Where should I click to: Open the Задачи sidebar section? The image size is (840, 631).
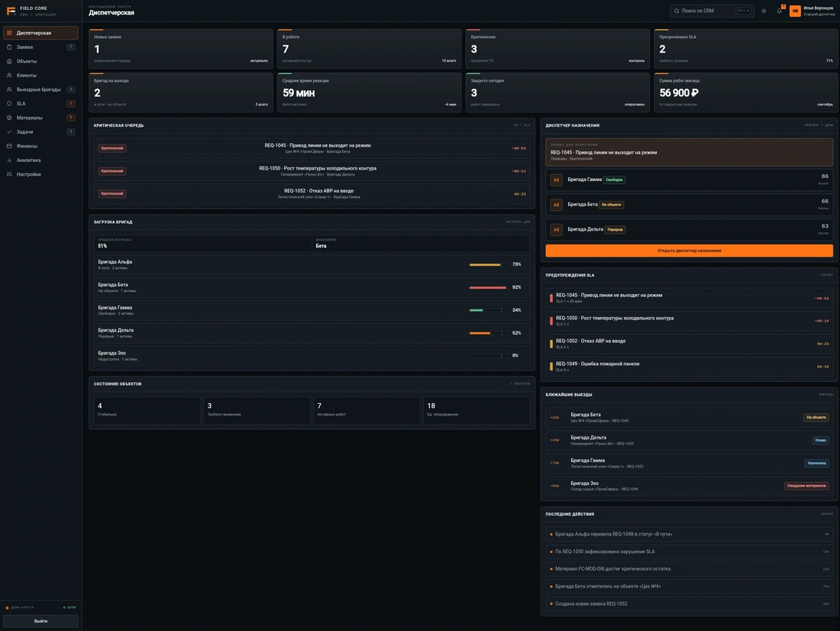[x=40, y=132]
